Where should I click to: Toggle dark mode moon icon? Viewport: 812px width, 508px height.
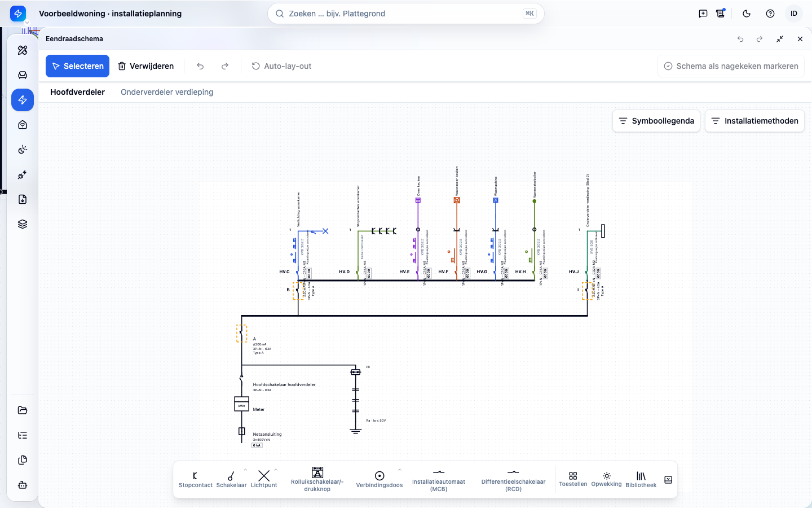[747, 14]
